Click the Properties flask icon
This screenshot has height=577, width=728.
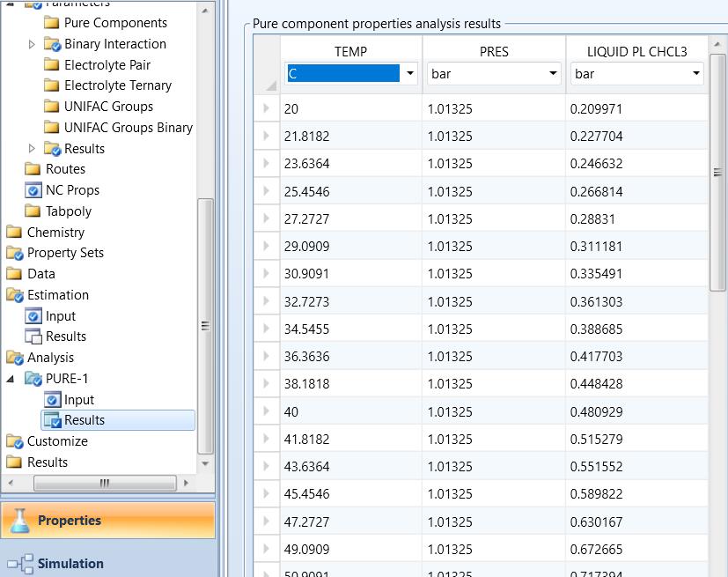pyautogui.click(x=18, y=521)
